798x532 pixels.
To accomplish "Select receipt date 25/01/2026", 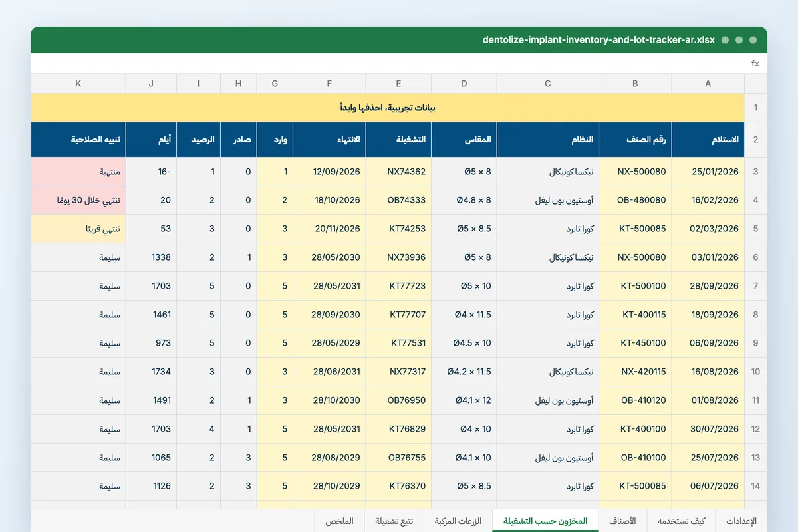I will 708,172.
